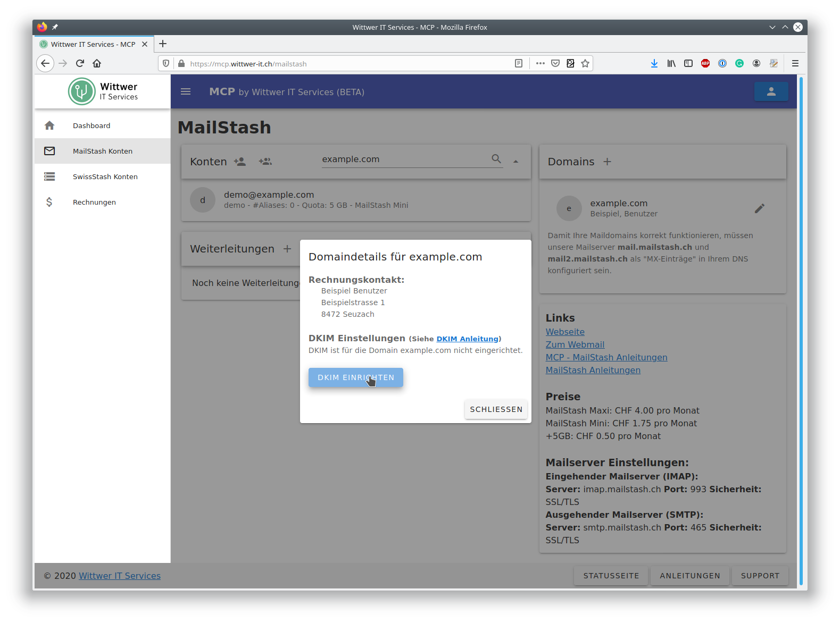The image size is (840, 623).
Task: Open the 1Password extension icon
Action: [x=722, y=63]
